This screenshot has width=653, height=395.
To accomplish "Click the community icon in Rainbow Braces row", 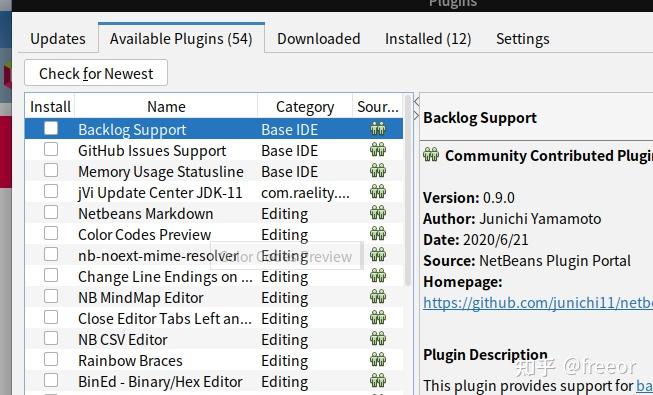I will point(378,360).
